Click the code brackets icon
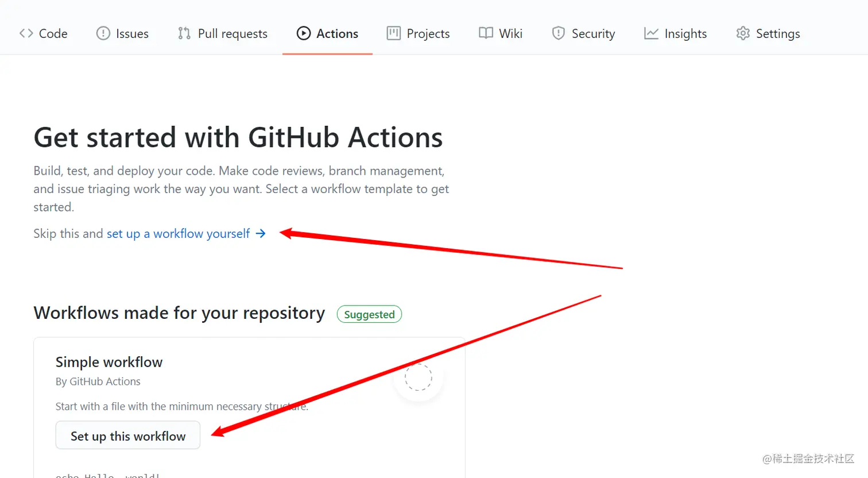 [x=26, y=33]
